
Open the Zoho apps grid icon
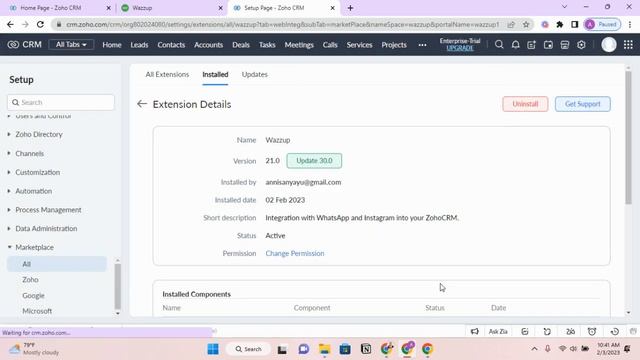click(628, 45)
